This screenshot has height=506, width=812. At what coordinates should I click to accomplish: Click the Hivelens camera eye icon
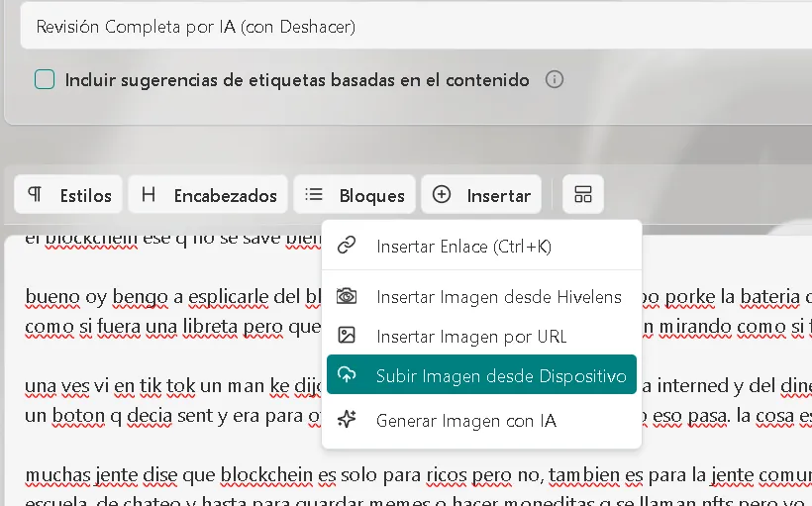(347, 296)
